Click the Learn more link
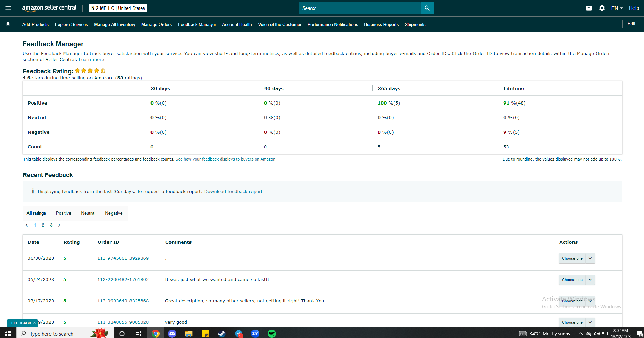 coord(92,59)
